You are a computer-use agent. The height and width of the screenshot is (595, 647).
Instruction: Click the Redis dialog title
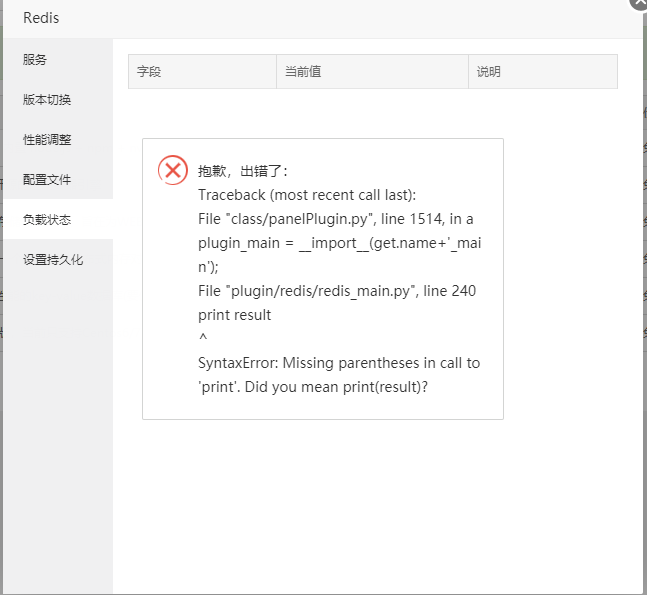(x=41, y=18)
